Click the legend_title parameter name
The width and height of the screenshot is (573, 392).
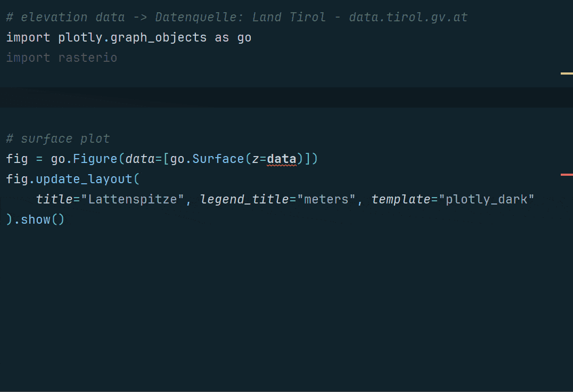244,199
